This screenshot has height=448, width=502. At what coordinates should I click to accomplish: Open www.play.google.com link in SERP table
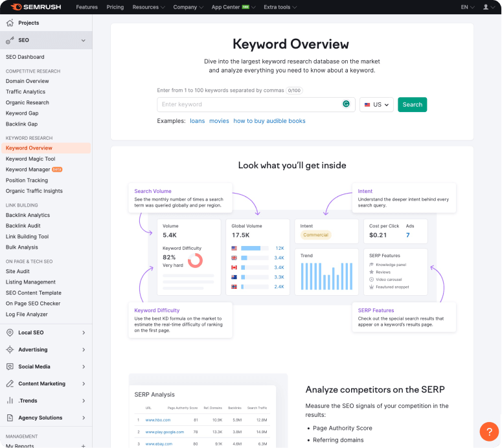point(165,432)
